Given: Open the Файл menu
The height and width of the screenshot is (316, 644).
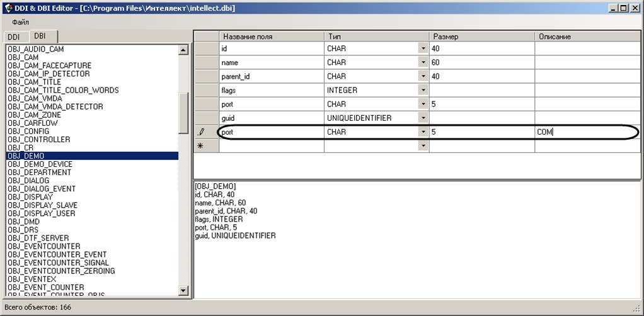Looking at the screenshot, I should (x=21, y=22).
